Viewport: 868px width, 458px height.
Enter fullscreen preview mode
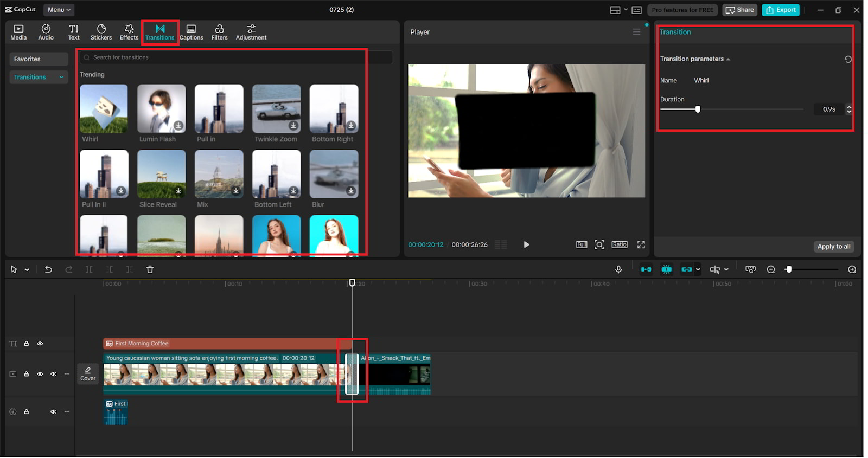(641, 245)
